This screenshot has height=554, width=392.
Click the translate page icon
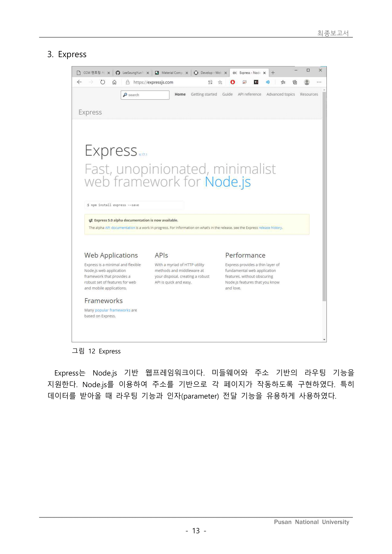(210, 82)
